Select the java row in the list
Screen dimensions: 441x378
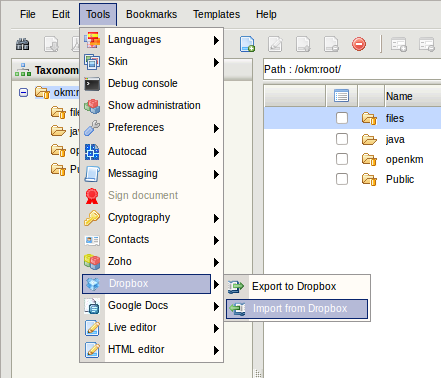point(352,139)
